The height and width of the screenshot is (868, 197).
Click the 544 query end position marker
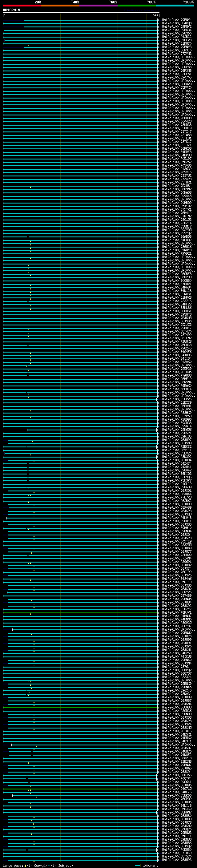(155, 15)
